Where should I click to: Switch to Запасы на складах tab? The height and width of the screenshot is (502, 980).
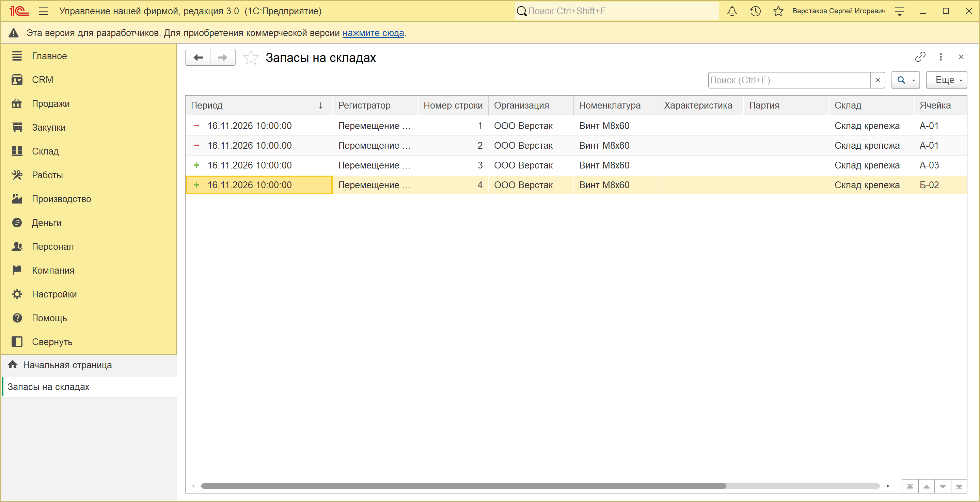[x=89, y=387]
